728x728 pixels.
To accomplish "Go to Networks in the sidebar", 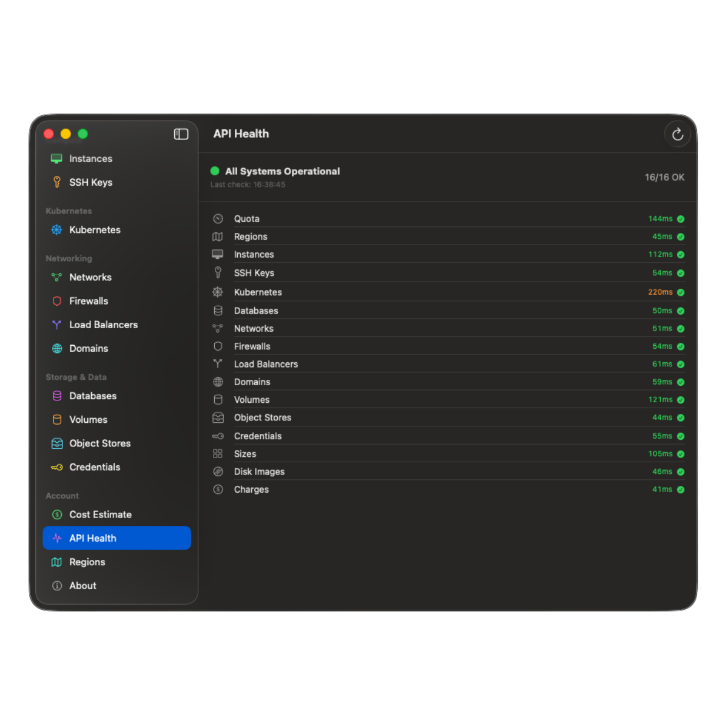I will 117,277.
